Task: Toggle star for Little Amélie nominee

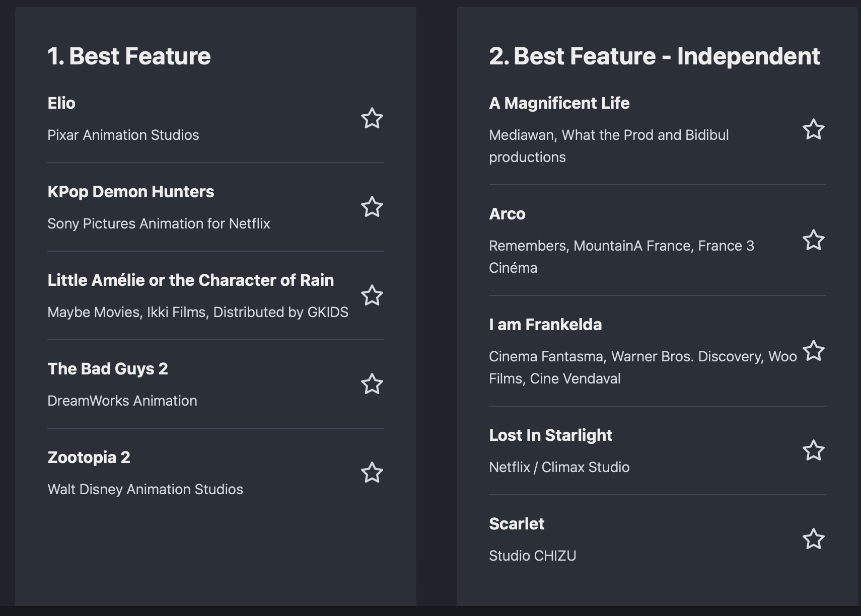Action: [x=372, y=296]
